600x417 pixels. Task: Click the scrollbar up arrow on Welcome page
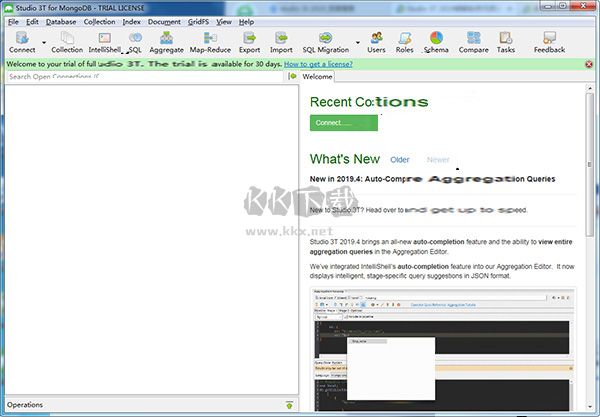point(590,88)
